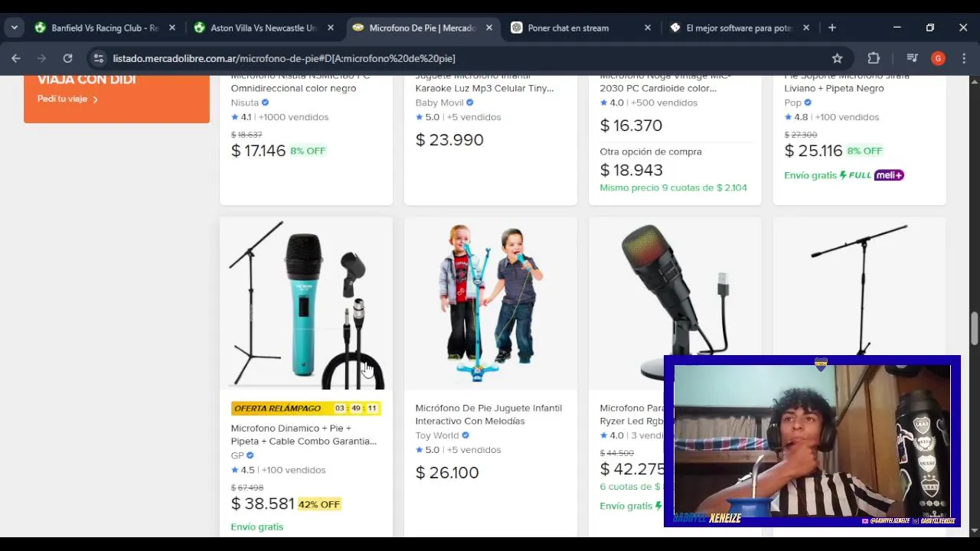Click the $ 17.146 price
The image size is (980, 551).
(x=259, y=151)
